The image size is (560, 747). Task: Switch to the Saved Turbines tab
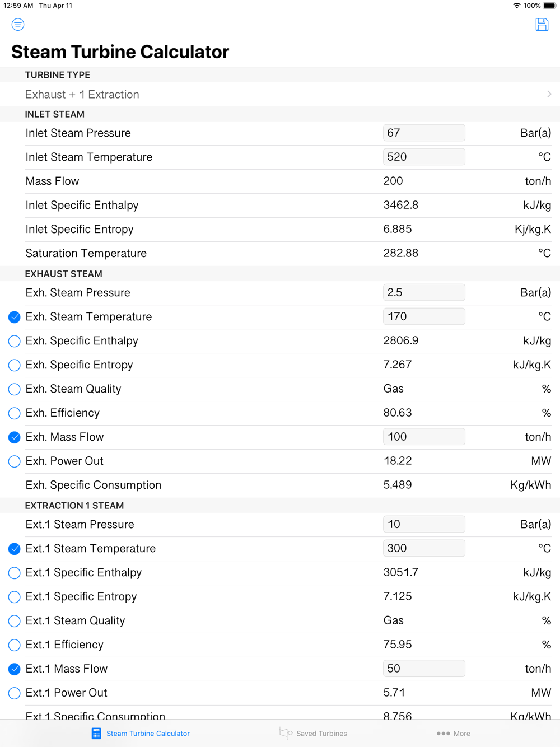point(313,734)
